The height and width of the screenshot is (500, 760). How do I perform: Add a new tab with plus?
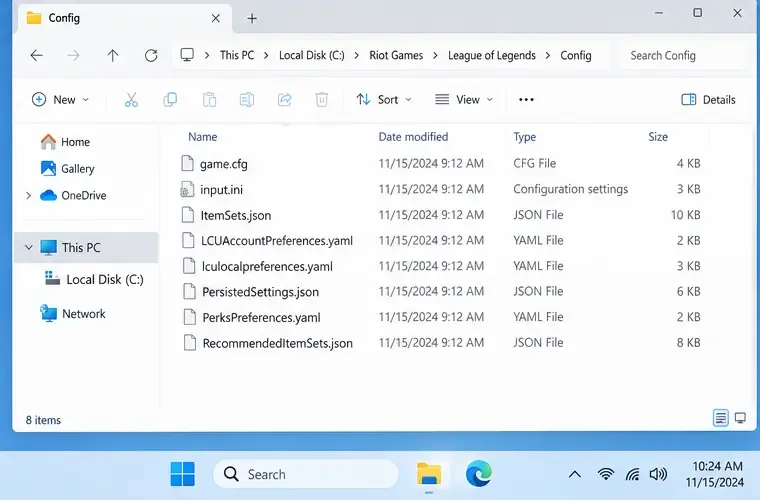point(252,18)
